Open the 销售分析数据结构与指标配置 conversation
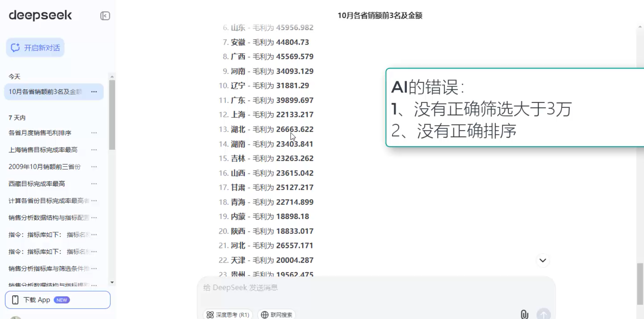This screenshot has width=644, height=319. [49, 218]
